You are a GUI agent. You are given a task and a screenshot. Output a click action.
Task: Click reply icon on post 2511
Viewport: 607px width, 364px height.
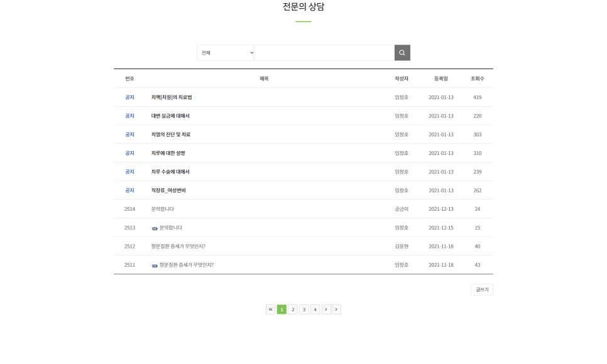click(x=155, y=265)
